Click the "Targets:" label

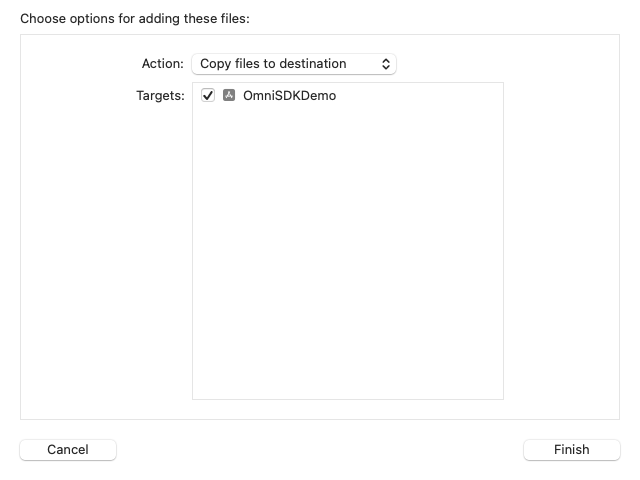pyautogui.click(x=160, y=96)
